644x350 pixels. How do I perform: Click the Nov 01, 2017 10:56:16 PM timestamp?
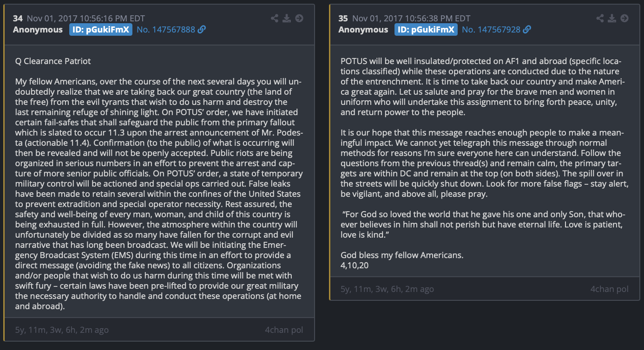(86, 19)
